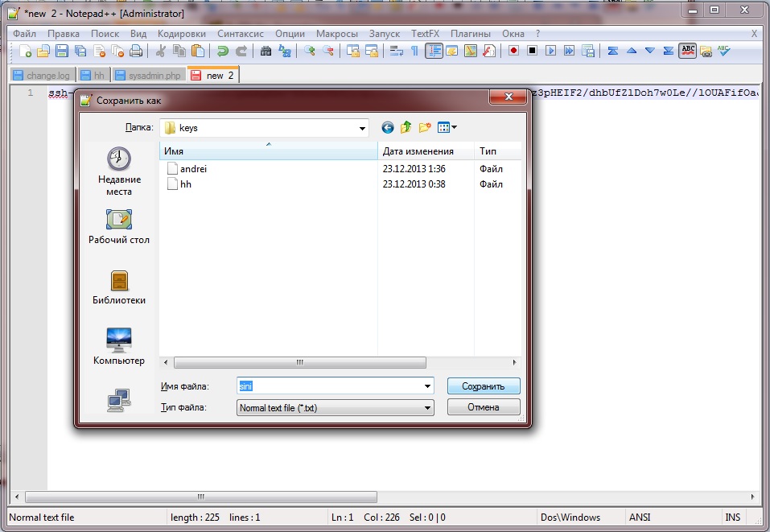Viewport: 770px width, 532px height.
Task: Click the Redo arrow icon
Action: (x=241, y=51)
